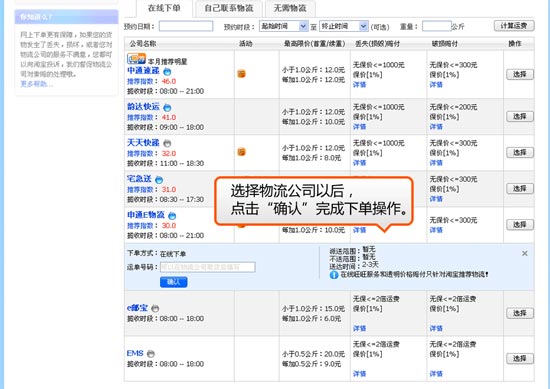Open the 申通速递 company link

pyautogui.click(x=143, y=71)
